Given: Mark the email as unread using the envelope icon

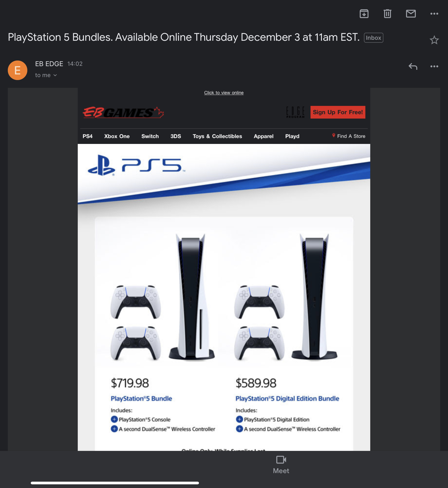Looking at the screenshot, I should coord(411,14).
